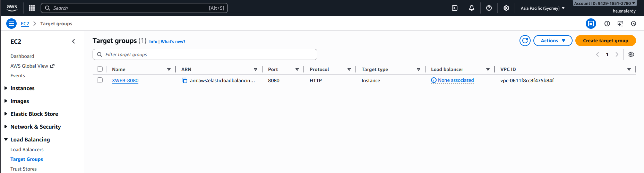Open the help question mark menu
This screenshot has width=644, height=173.
(x=489, y=8)
